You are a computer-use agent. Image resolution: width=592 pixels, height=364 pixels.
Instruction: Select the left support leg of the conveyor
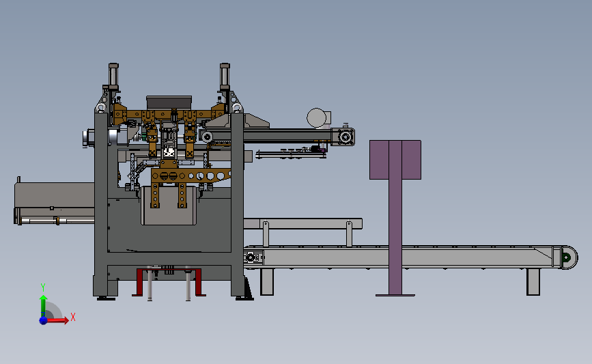267,281
